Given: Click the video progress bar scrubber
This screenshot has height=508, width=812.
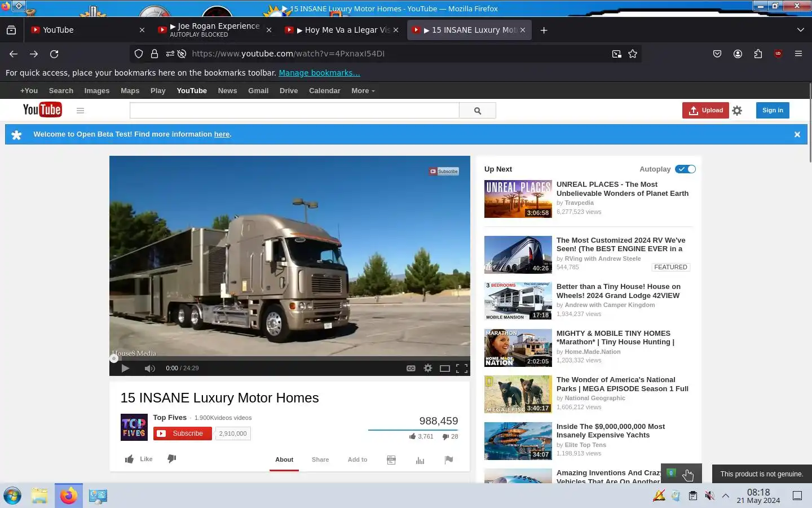Looking at the screenshot, I should tap(114, 358).
